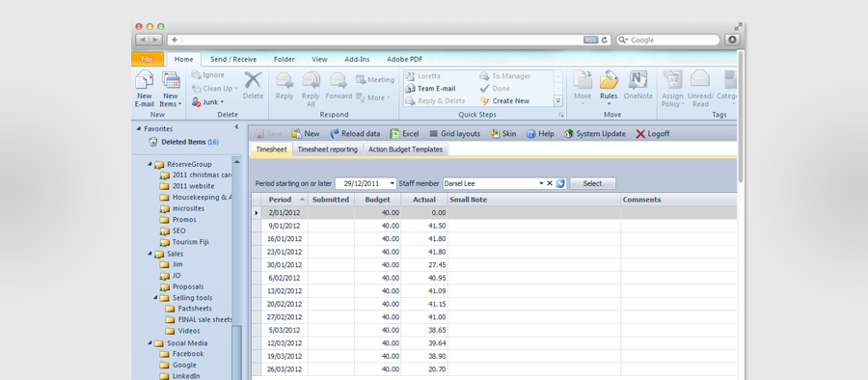Switch to the Folder ribbon tab

pyautogui.click(x=284, y=59)
